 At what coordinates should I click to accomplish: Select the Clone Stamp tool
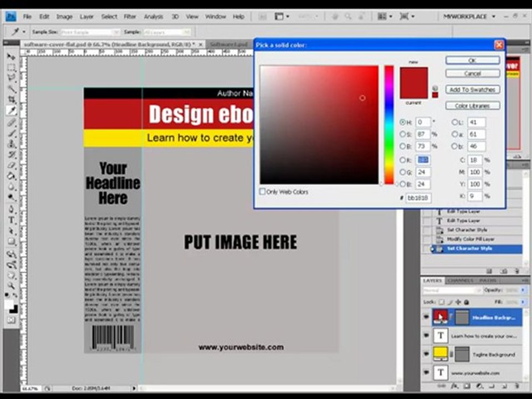click(11, 144)
